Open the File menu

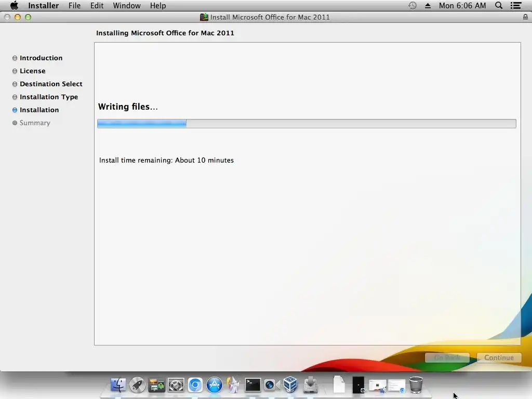pos(74,5)
